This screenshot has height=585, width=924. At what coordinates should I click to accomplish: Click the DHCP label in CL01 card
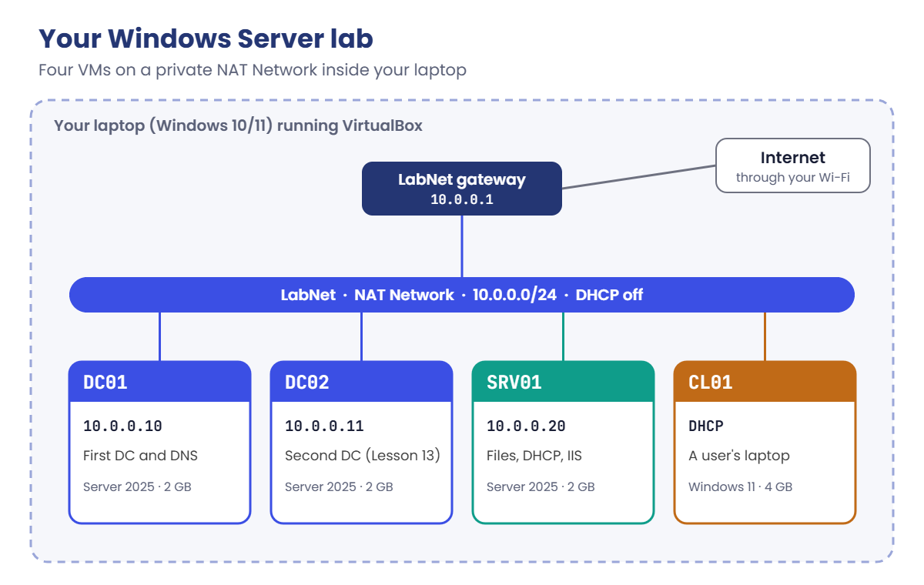click(706, 426)
